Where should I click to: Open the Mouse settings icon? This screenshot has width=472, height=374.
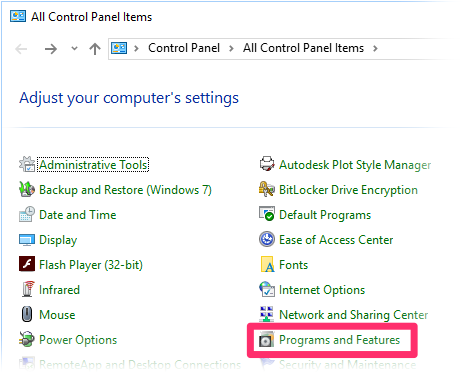tap(27, 314)
